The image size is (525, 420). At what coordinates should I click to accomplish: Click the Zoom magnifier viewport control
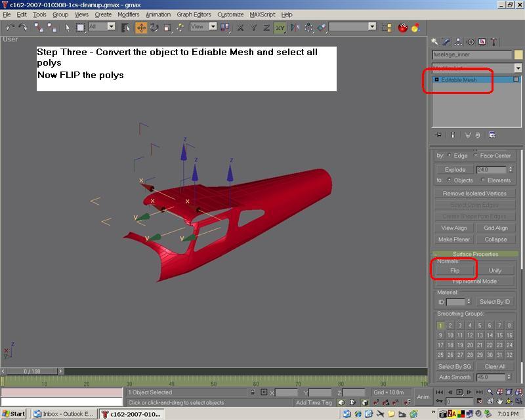click(x=490, y=392)
